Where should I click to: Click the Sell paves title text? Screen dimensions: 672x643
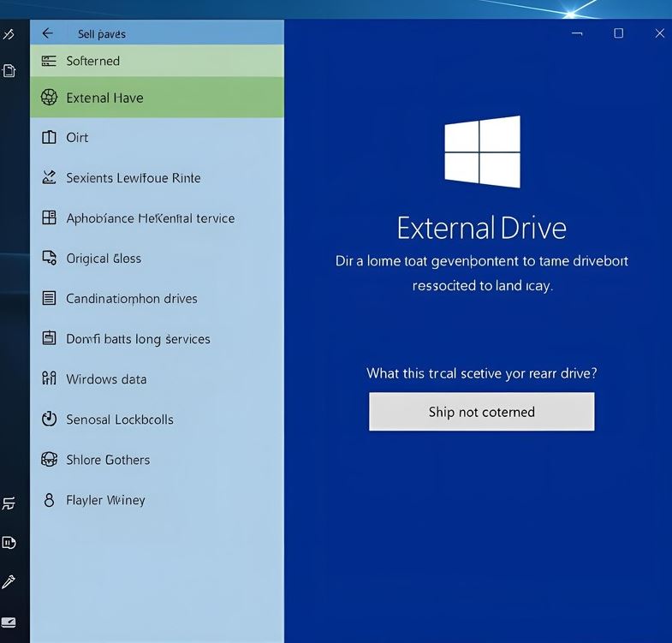pyautogui.click(x=102, y=34)
